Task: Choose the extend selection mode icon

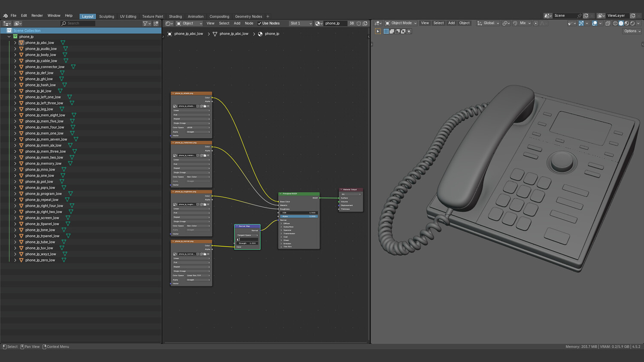Action: tap(392, 31)
